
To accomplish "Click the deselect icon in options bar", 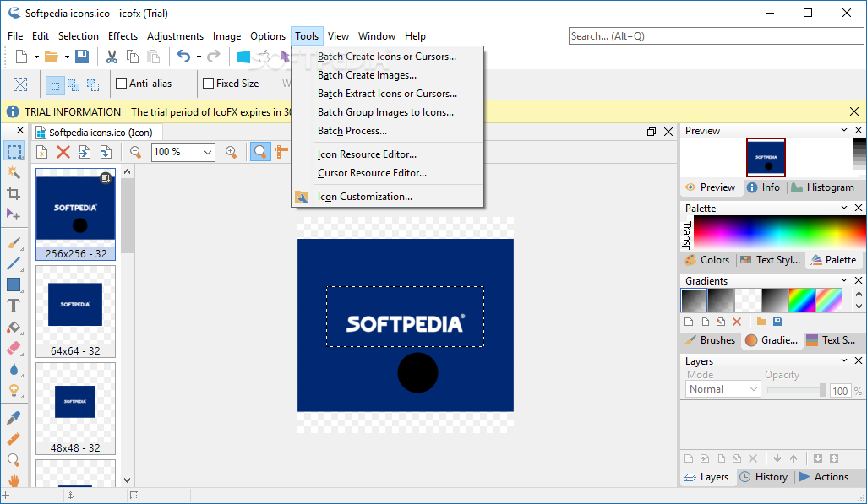I will click(20, 84).
